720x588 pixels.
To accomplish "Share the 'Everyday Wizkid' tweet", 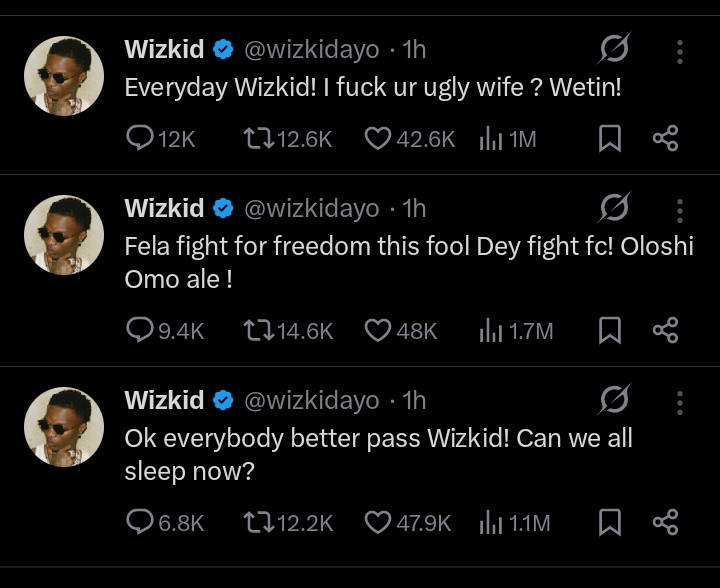I will click(x=665, y=139).
